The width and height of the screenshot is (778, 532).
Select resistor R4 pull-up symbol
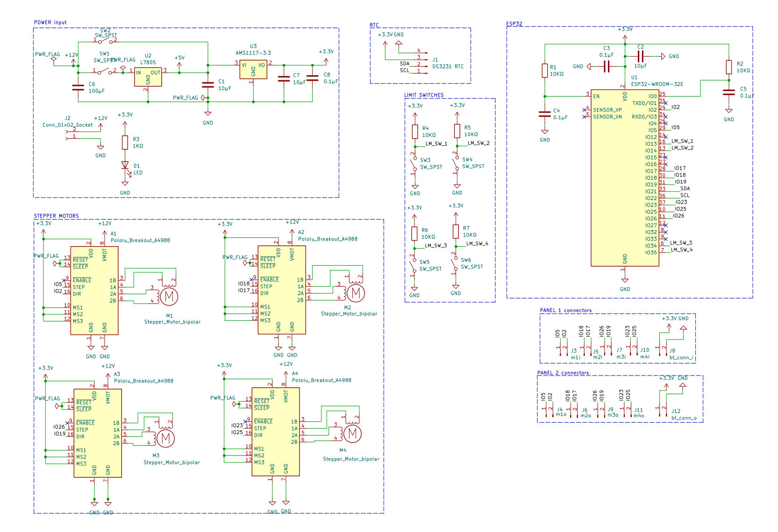(x=415, y=132)
